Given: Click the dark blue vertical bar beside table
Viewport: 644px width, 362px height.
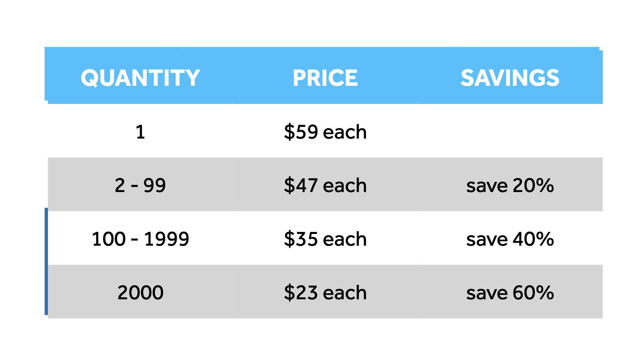Looking at the screenshot, I should [46, 261].
